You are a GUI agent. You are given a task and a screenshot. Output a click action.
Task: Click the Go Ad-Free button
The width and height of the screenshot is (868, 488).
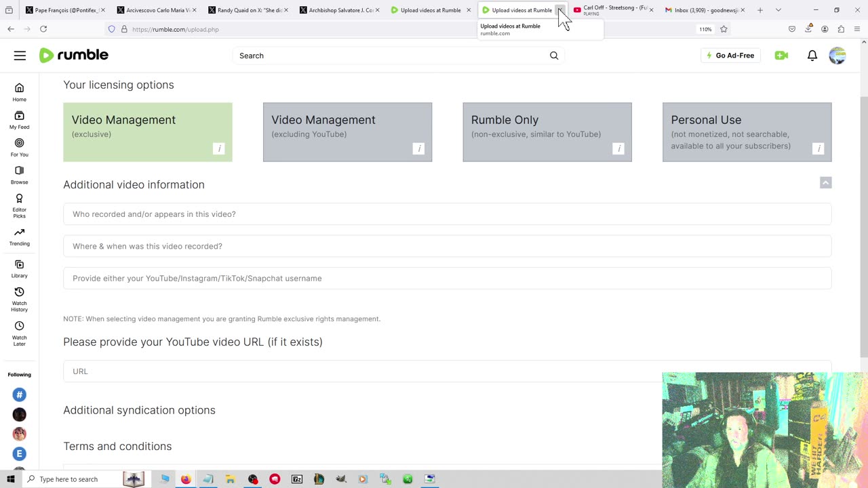730,56
